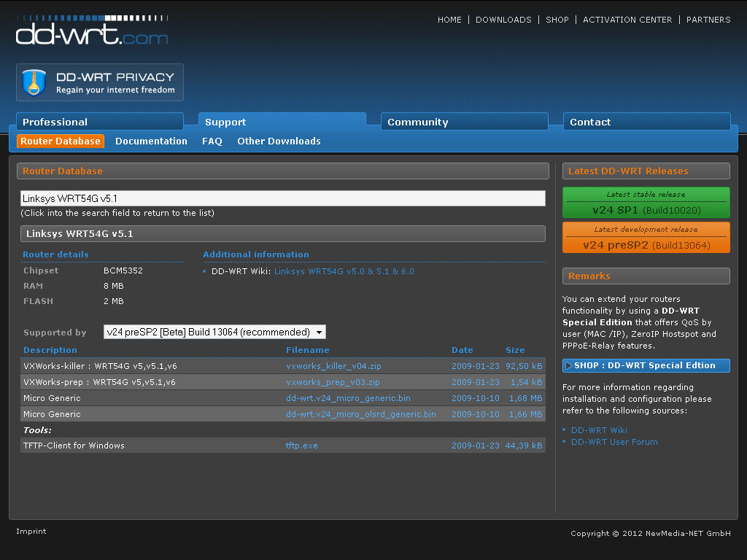The image size is (747, 560).
Task: Switch to the Community tab
Action: (465, 122)
